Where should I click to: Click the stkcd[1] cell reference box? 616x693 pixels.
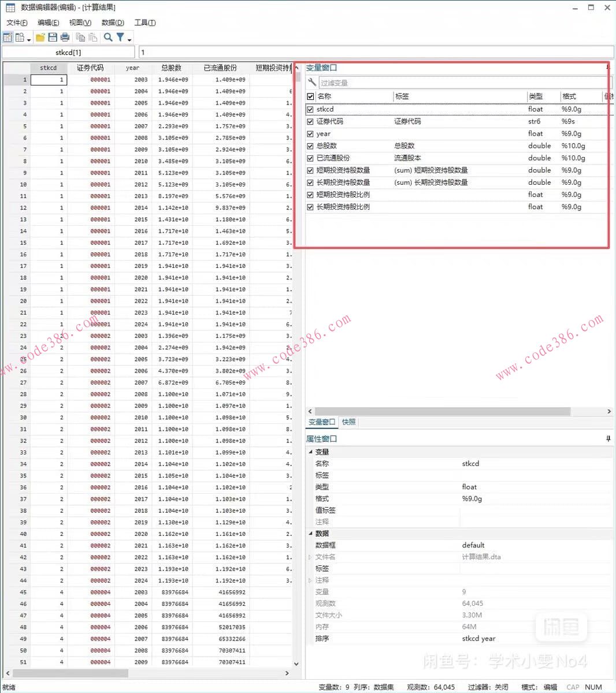coord(68,53)
